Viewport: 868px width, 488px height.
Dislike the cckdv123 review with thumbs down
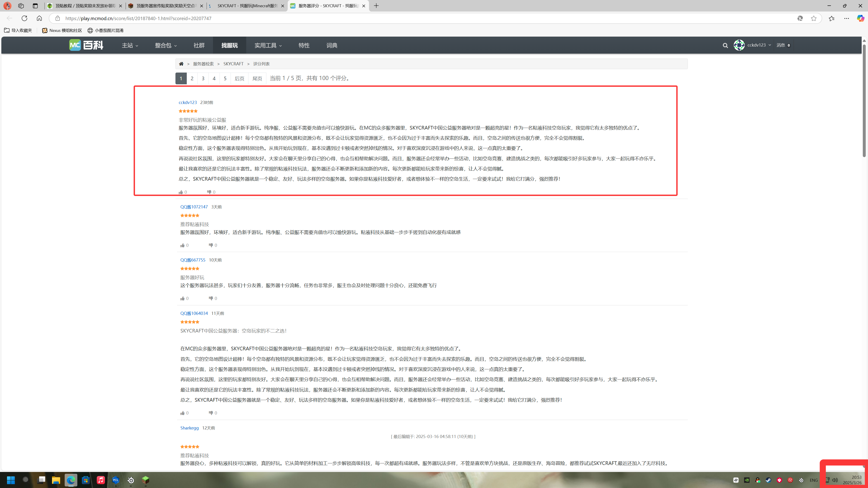209,192
